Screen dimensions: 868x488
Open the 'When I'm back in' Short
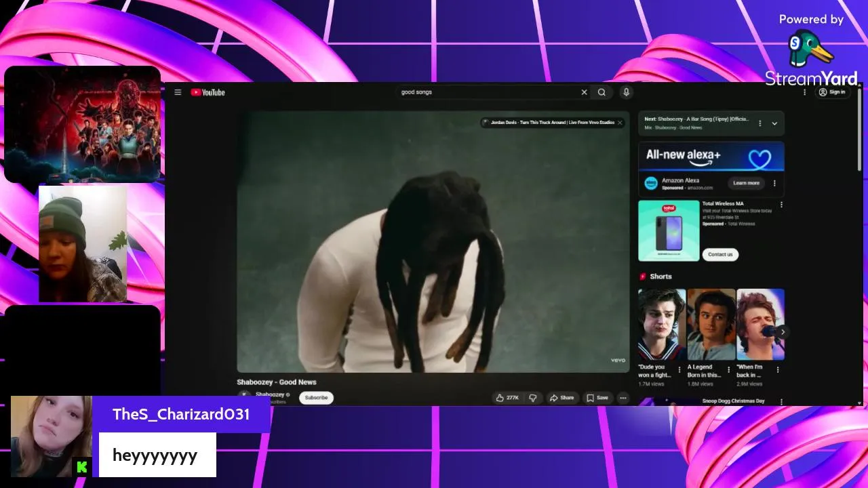[x=761, y=324]
